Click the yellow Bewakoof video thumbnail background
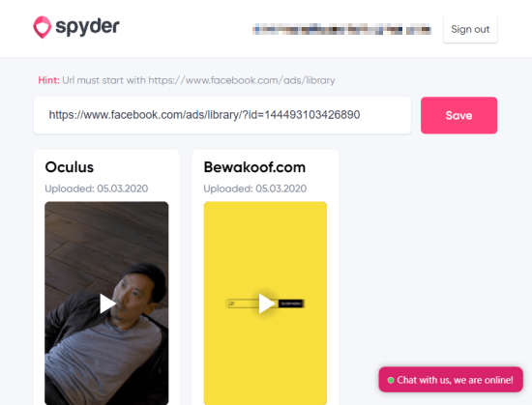 pyautogui.click(x=265, y=244)
